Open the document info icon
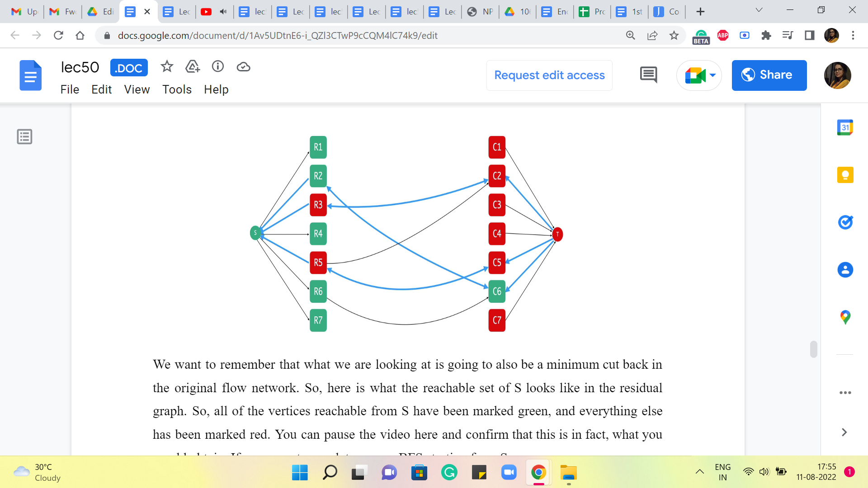The image size is (868, 488). (218, 67)
